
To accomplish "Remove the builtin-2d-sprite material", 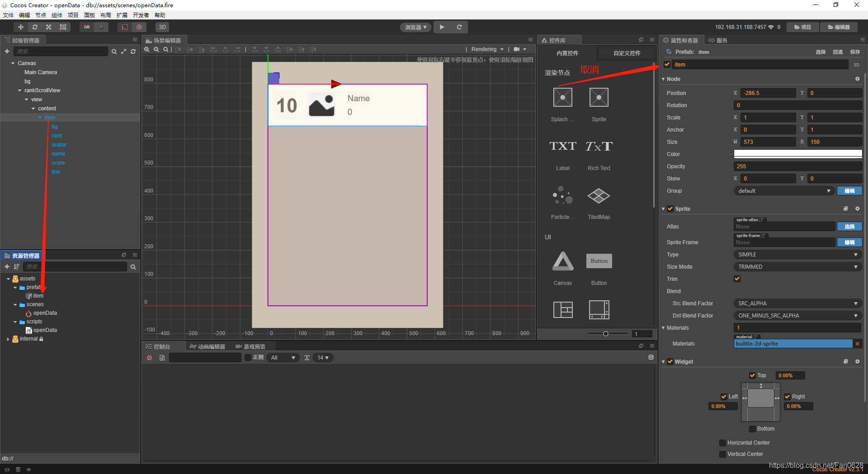I will click(x=857, y=344).
